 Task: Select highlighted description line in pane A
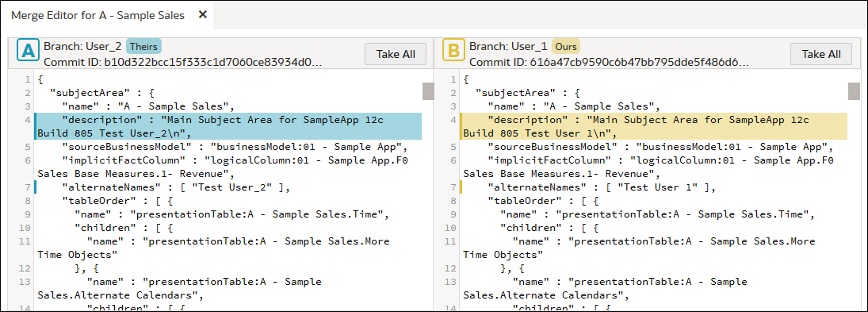(x=228, y=126)
